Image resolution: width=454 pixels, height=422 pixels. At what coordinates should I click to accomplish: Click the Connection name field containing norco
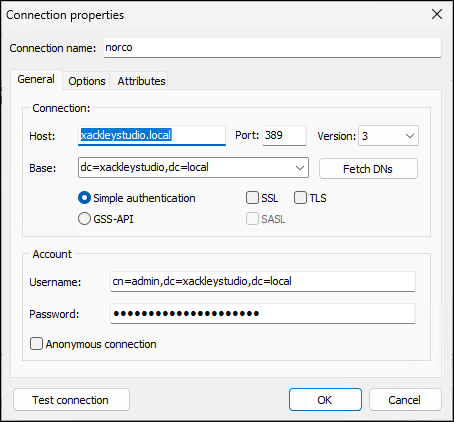click(272, 48)
